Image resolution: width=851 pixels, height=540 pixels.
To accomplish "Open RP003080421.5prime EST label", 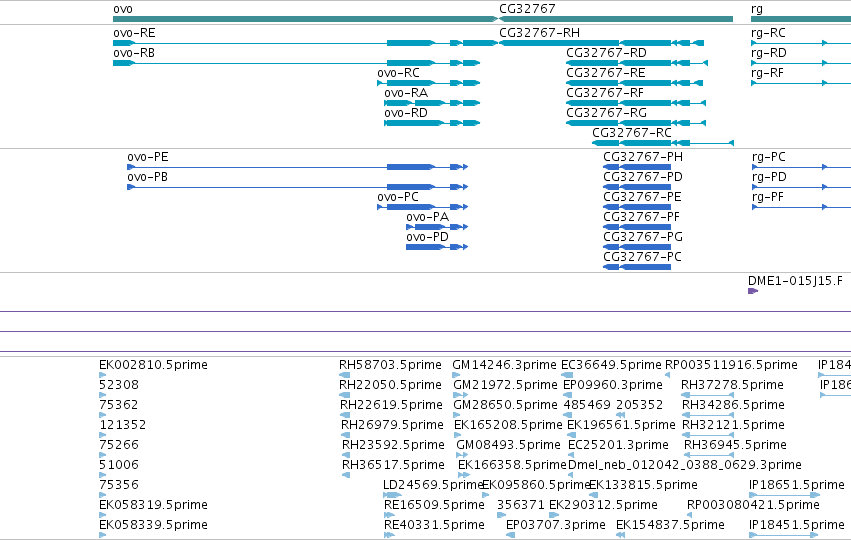I will (753, 505).
